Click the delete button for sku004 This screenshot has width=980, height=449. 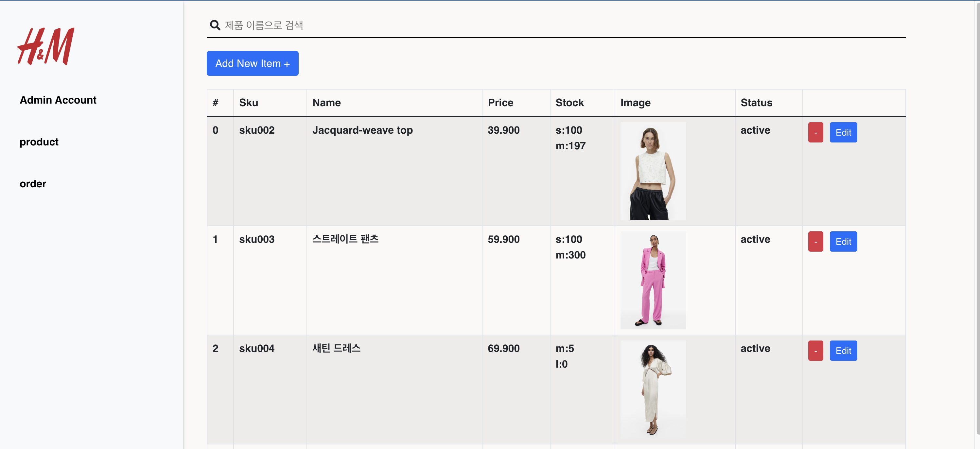(x=815, y=351)
